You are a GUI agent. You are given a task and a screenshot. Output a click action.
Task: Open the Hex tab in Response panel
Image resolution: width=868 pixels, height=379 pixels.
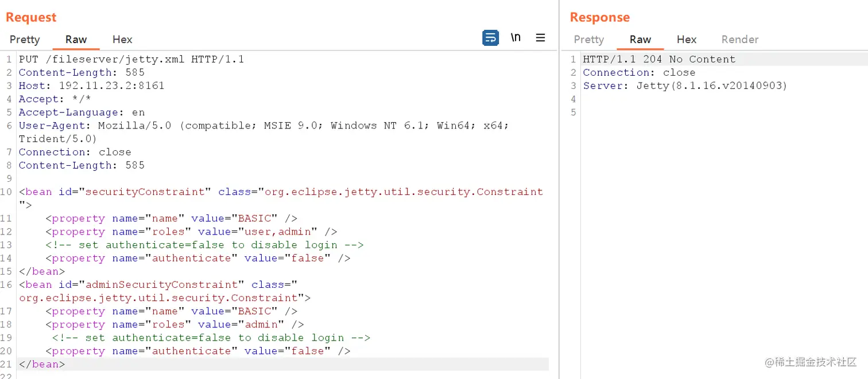click(x=687, y=40)
